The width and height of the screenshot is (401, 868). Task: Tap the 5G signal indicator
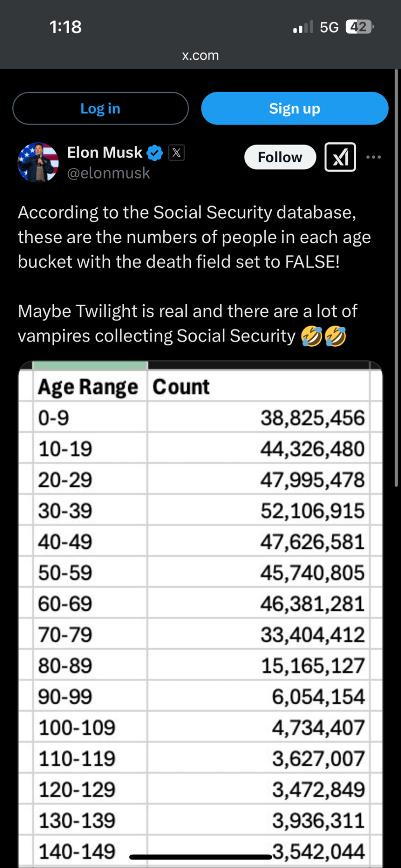(329, 27)
